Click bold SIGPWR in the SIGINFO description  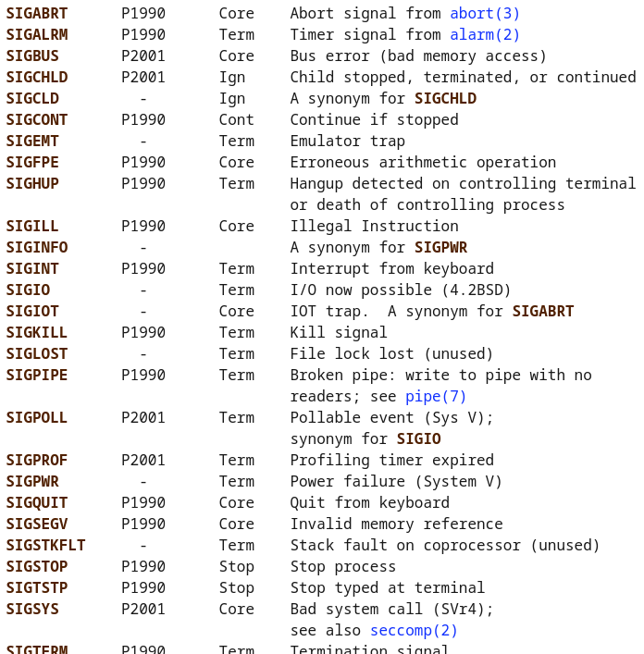tap(440, 247)
